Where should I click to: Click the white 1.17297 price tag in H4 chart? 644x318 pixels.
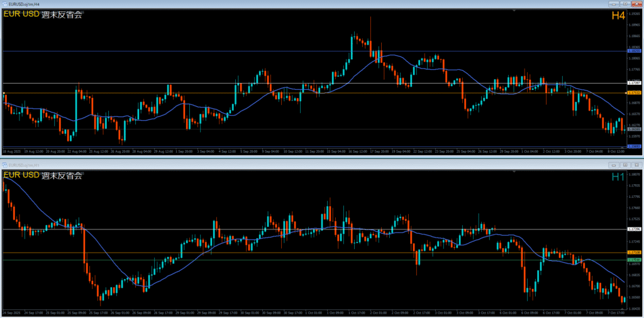point(634,83)
